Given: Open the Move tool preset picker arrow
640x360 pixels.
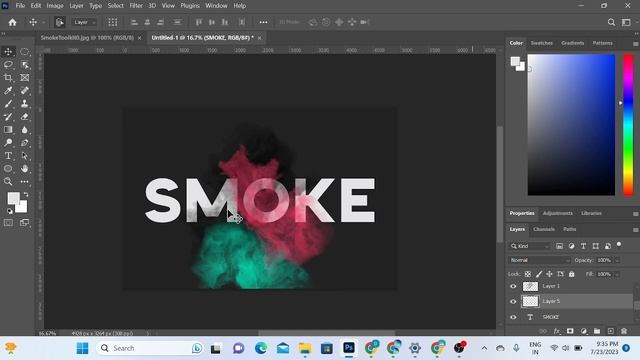Looking at the screenshot, I should (x=43, y=22).
